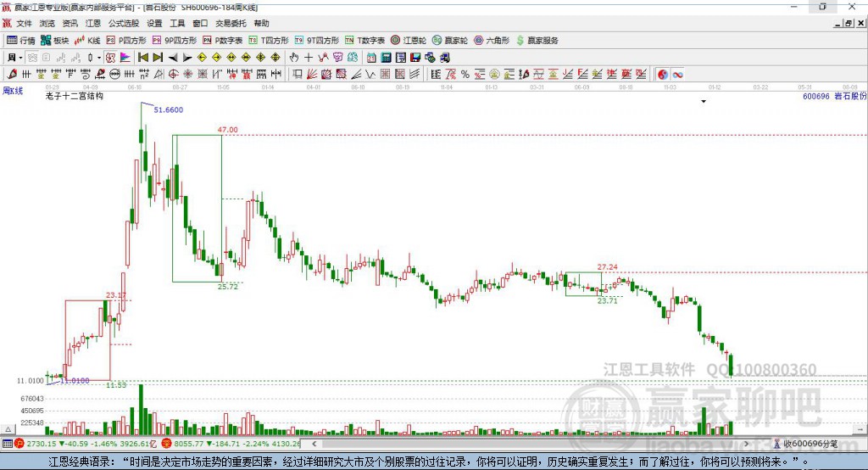Viewport: 868px width, 470px height.
Task: Expand the candlestick style dropdown arrow
Action: point(99,58)
